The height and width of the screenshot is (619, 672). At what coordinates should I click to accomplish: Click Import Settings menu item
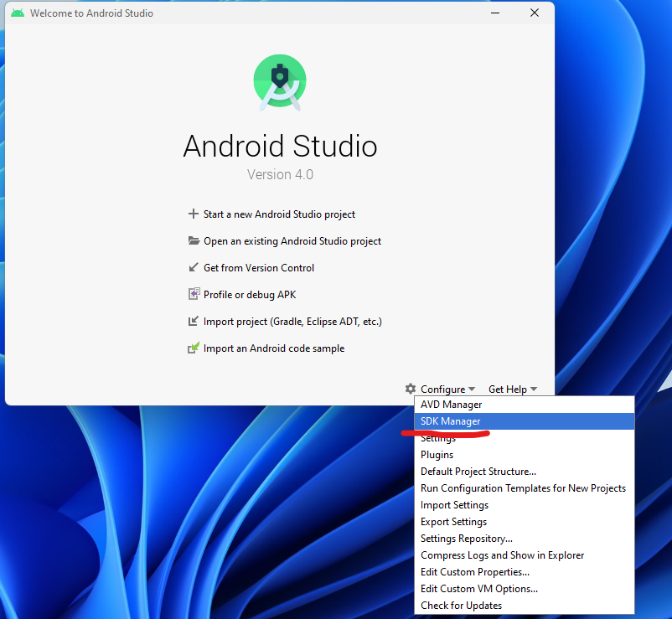(x=454, y=505)
